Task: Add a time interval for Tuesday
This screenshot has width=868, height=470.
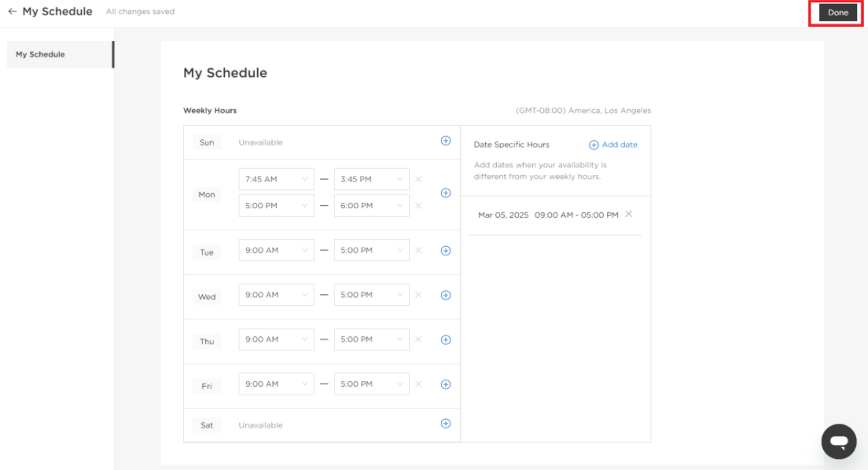Action: pos(446,251)
